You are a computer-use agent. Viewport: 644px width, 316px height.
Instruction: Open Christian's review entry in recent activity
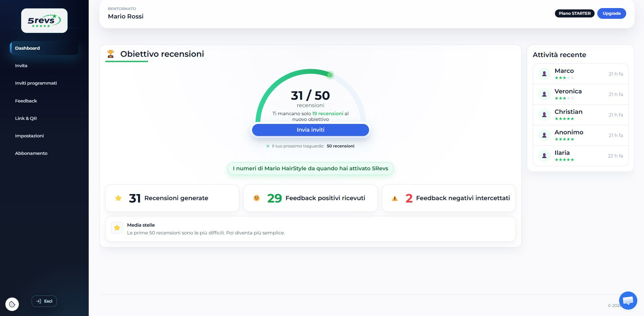[580, 115]
